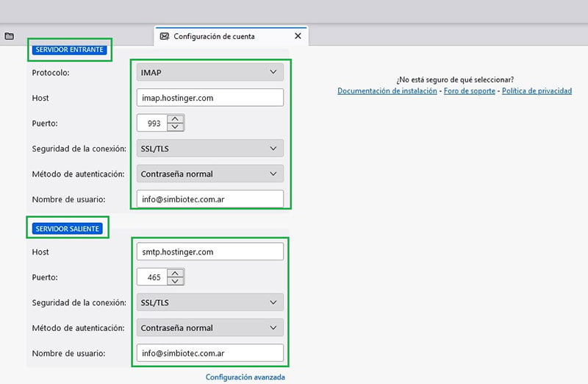
Task: Click the folder icon in the tab bar
Action: tap(10, 36)
